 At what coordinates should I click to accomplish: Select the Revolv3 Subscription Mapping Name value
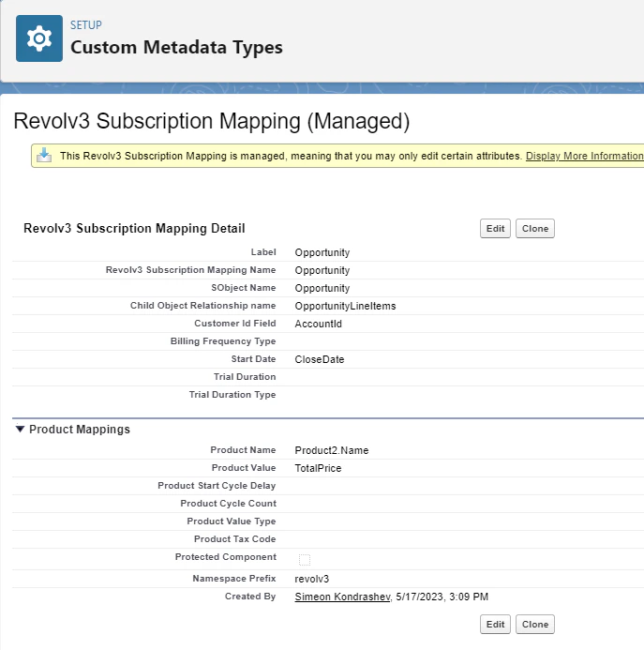point(322,270)
